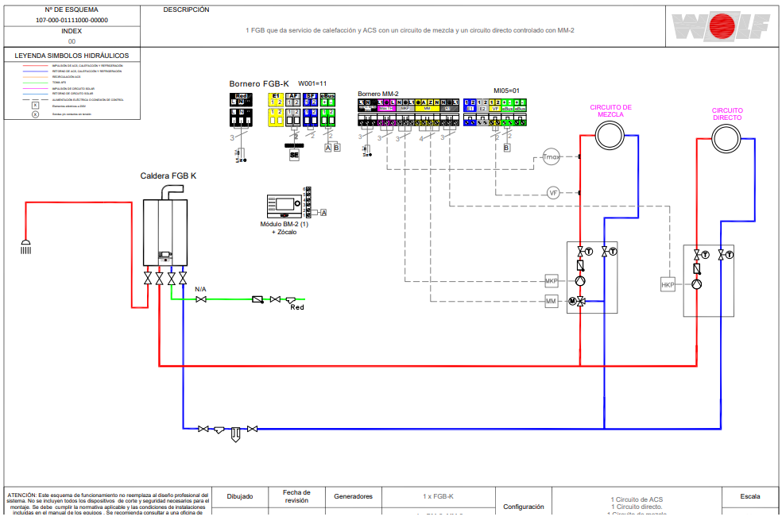This screenshot has width=782, height=532.
Task: Select the Circuito de Mezcla circle symbol
Action: (610, 135)
